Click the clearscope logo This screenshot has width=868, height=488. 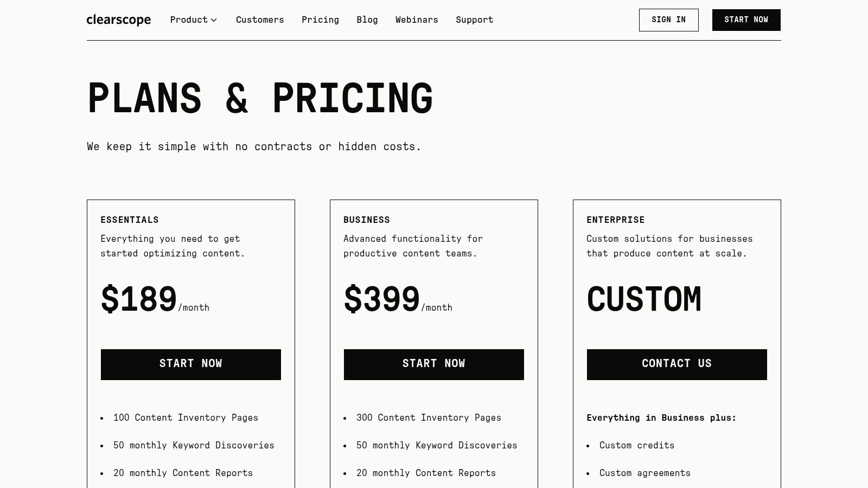tap(119, 20)
